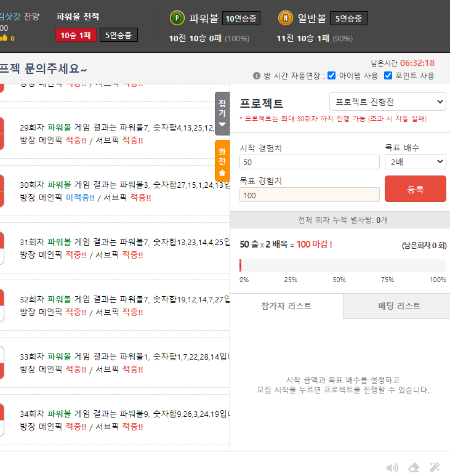The image size is (450, 476).
Task: Click the 5연승중 badge under 파워볼 전적
Action: click(118, 35)
